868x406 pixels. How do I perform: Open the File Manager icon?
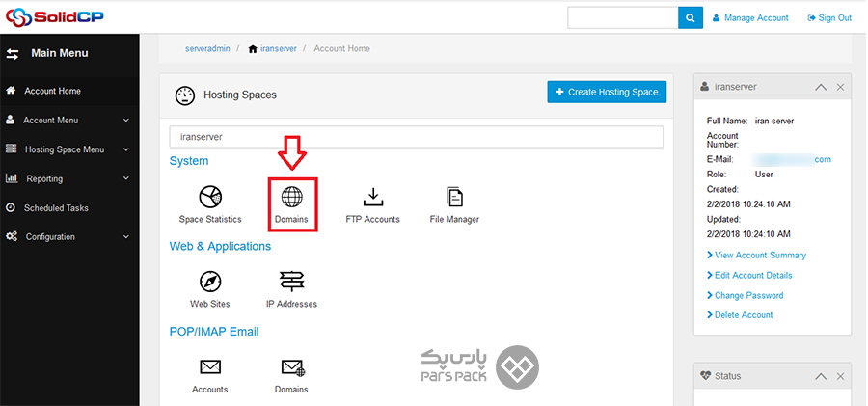pos(454,197)
